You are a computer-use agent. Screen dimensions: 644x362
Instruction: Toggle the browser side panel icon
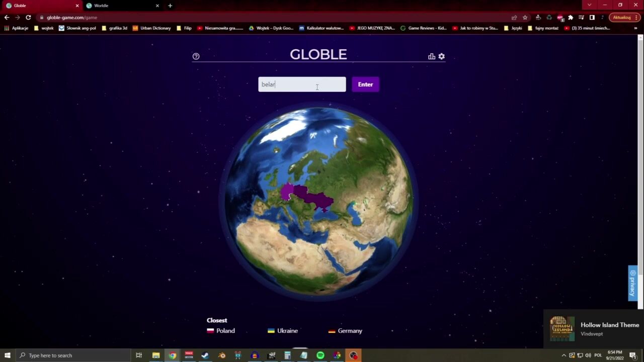click(x=592, y=18)
